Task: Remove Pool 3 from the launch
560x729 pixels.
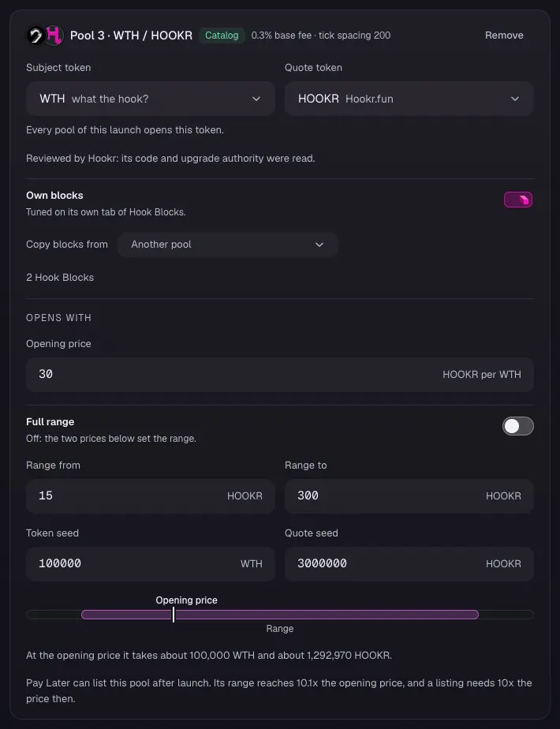Action: (x=504, y=36)
